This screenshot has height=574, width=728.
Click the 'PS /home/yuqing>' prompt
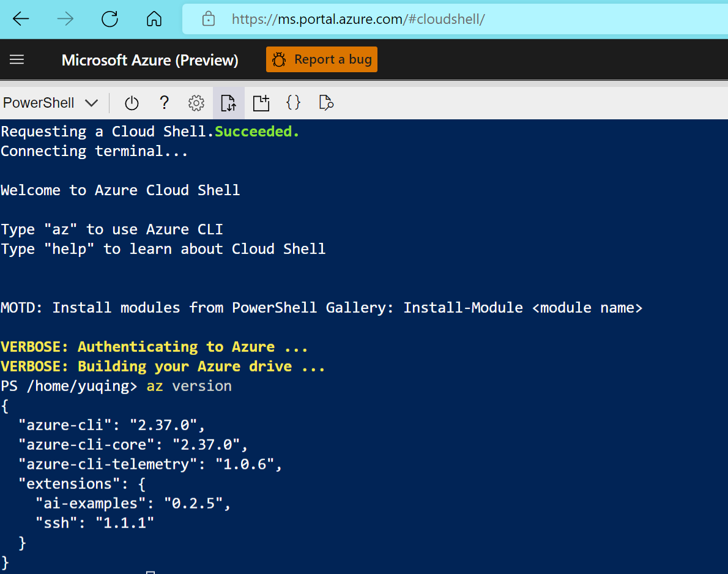[x=69, y=386]
